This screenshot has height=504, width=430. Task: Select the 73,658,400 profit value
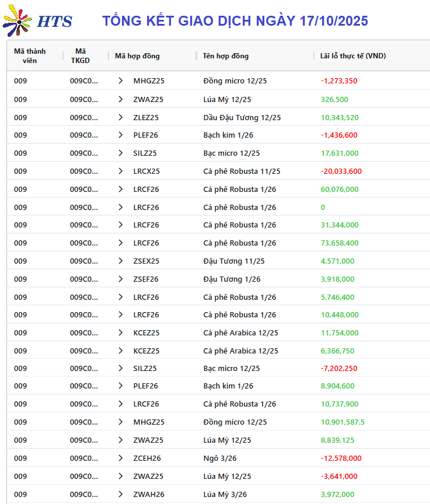tap(340, 243)
